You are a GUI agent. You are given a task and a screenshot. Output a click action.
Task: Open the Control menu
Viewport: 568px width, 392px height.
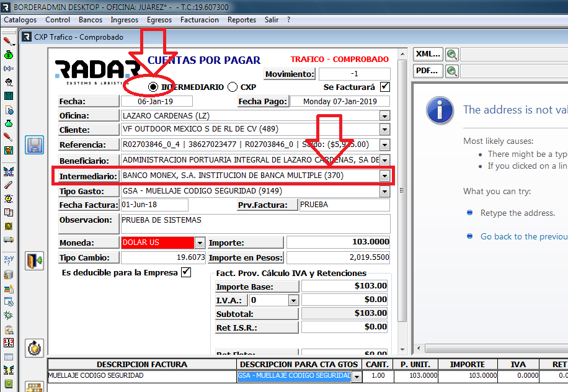(x=58, y=20)
